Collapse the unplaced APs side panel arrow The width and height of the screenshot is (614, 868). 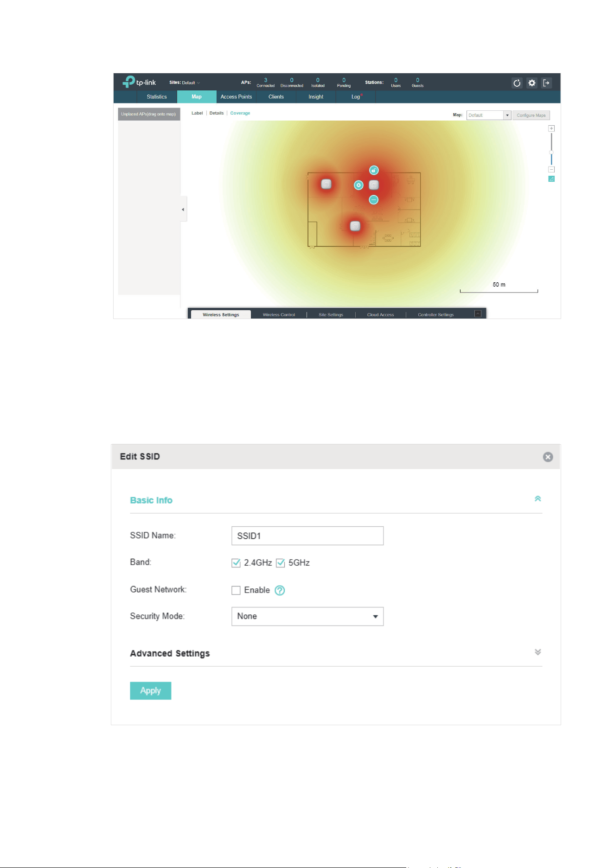pyautogui.click(x=183, y=210)
